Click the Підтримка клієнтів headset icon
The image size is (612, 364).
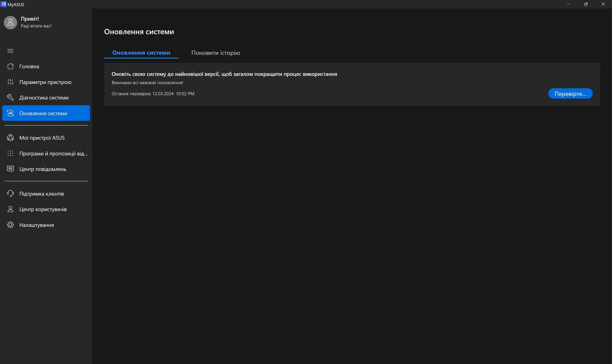click(x=10, y=193)
